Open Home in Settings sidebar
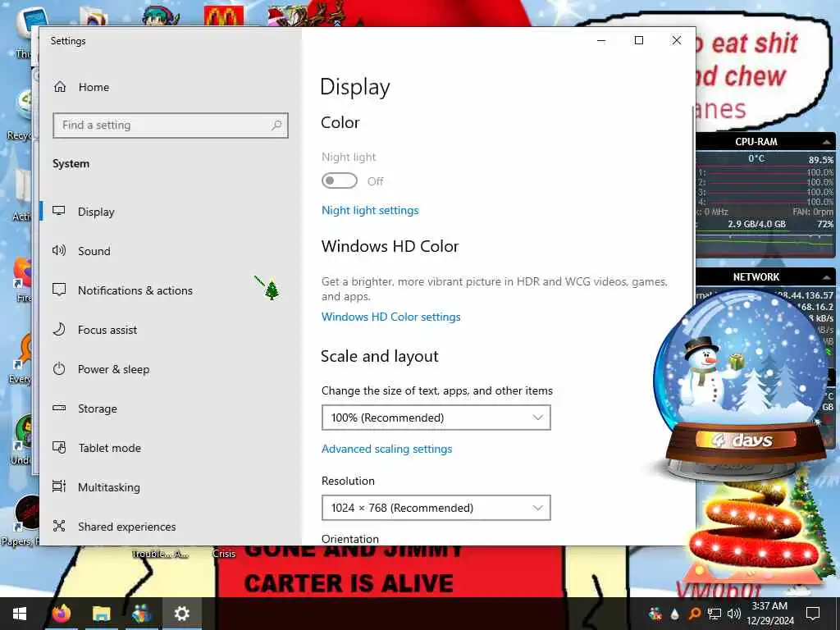 (x=81, y=87)
